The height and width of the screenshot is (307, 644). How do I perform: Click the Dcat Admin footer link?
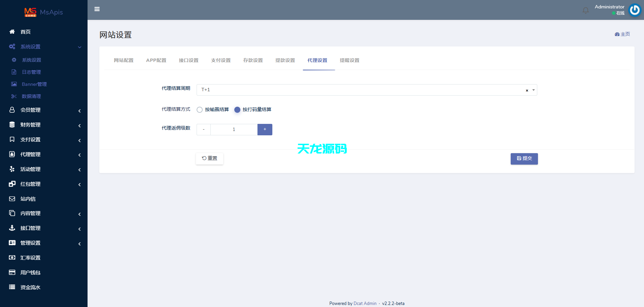365,303
